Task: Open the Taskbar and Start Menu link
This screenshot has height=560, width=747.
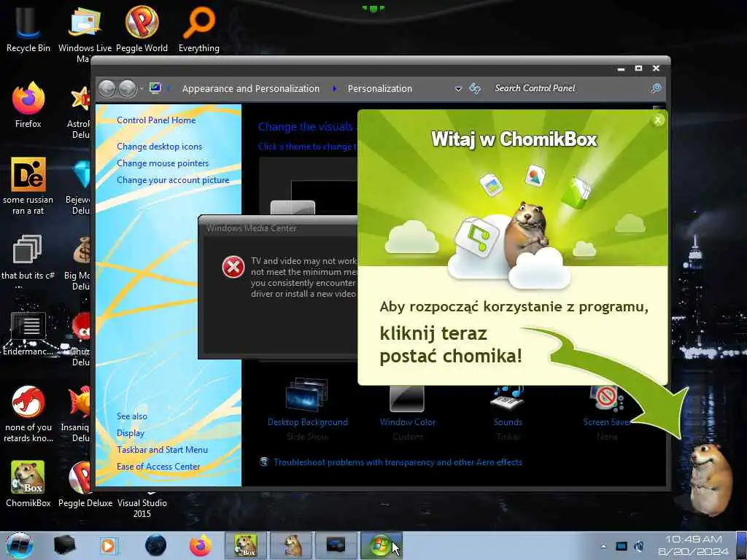Action: (x=162, y=450)
